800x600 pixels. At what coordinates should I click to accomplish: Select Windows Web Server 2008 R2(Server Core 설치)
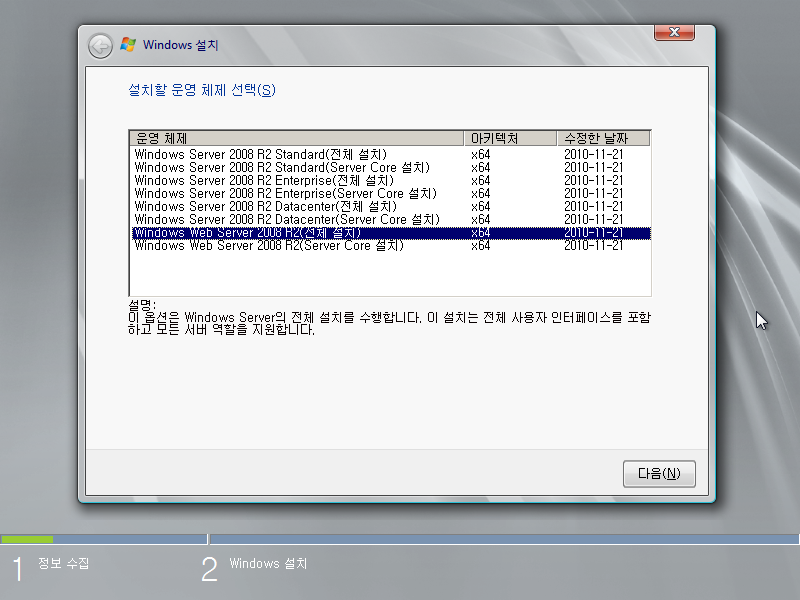pos(391,246)
